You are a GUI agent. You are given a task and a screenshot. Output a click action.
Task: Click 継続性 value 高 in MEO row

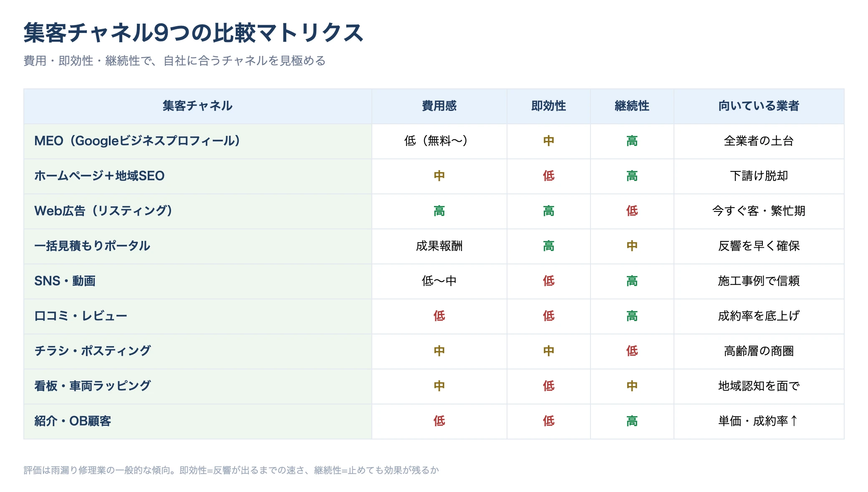pyautogui.click(x=632, y=141)
